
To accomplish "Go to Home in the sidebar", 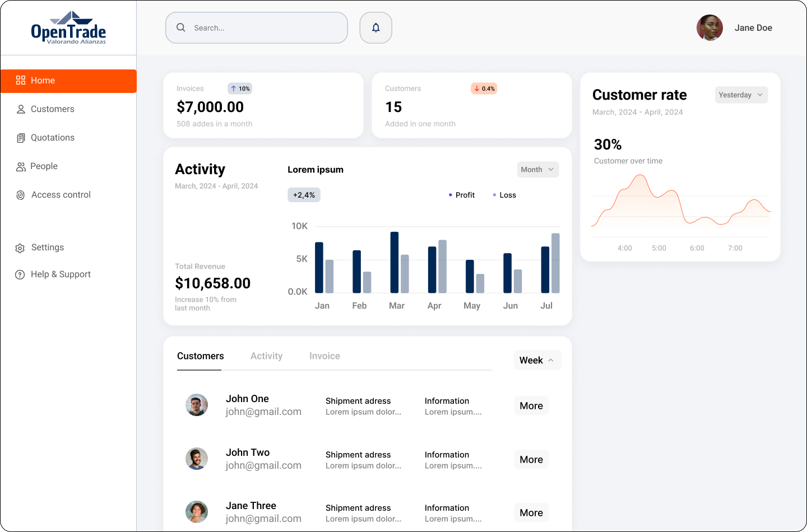I will tap(68, 81).
